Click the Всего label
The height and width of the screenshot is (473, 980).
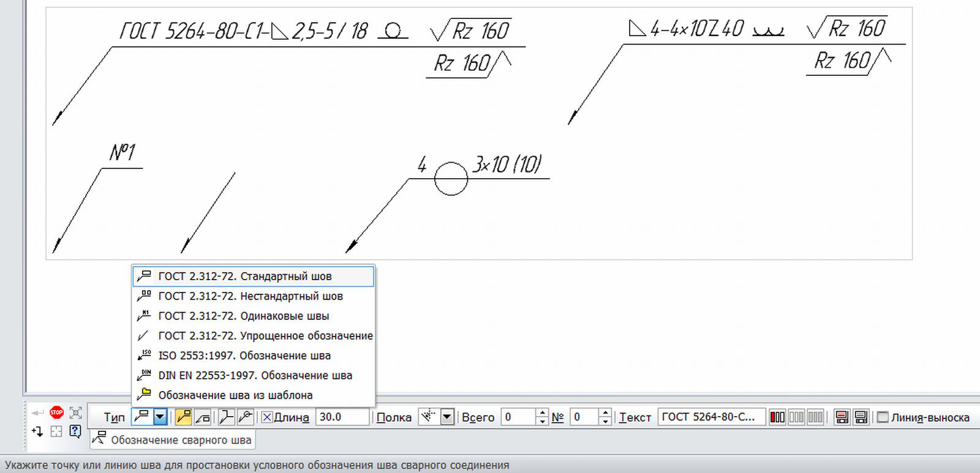pyautogui.click(x=478, y=417)
